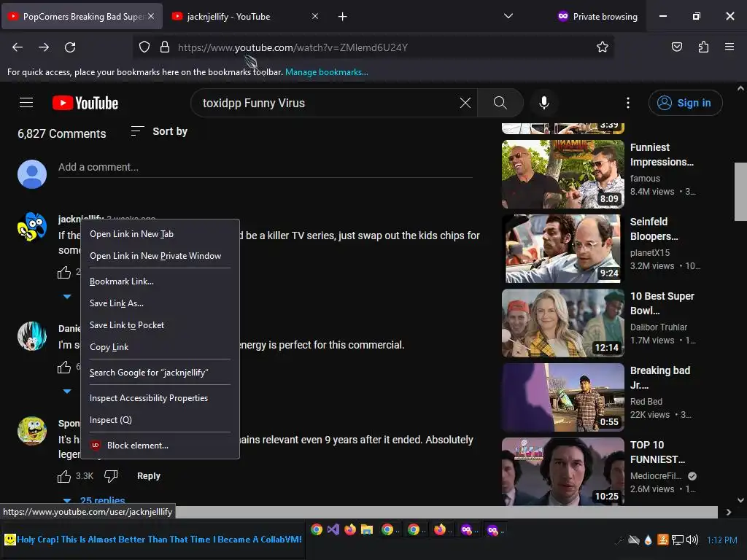Open the Firefox application menu

pyautogui.click(x=729, y=47)
